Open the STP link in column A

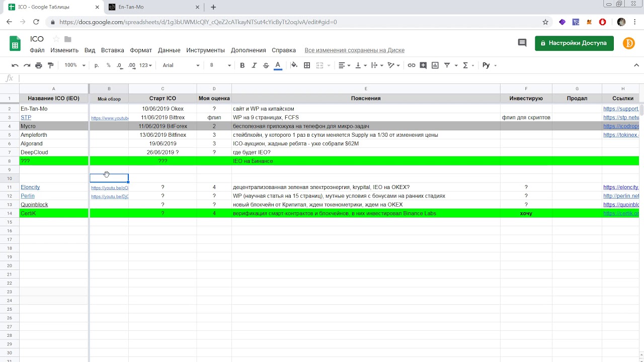[x=26, y=117]
